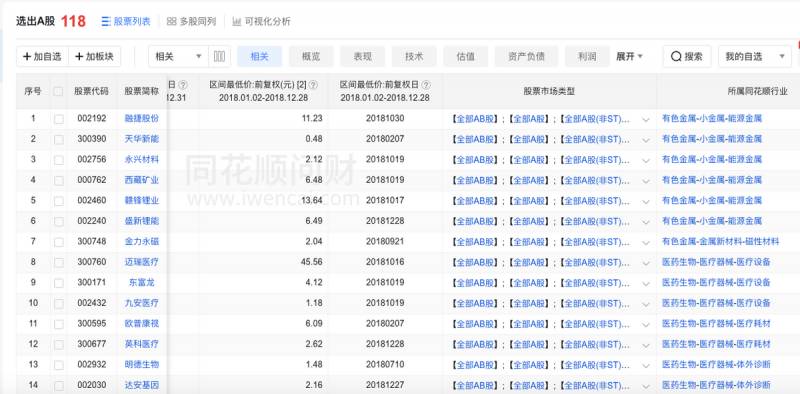Check the box for 300390 天华新能

point(59,139)
